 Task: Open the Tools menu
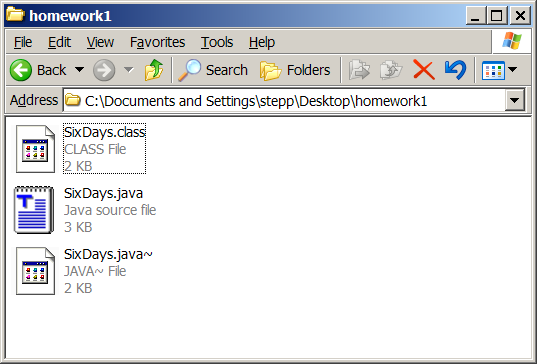217,42
